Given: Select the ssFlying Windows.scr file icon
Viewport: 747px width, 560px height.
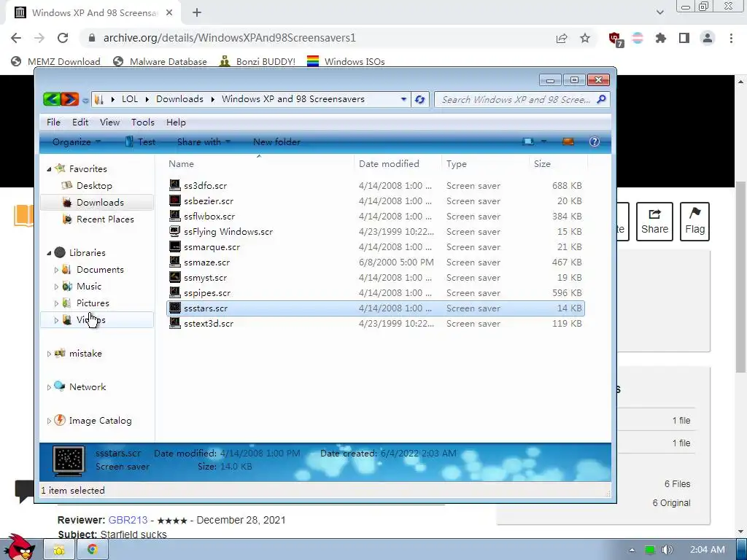Looking at the screenshot, I should (x=175, y=231).
